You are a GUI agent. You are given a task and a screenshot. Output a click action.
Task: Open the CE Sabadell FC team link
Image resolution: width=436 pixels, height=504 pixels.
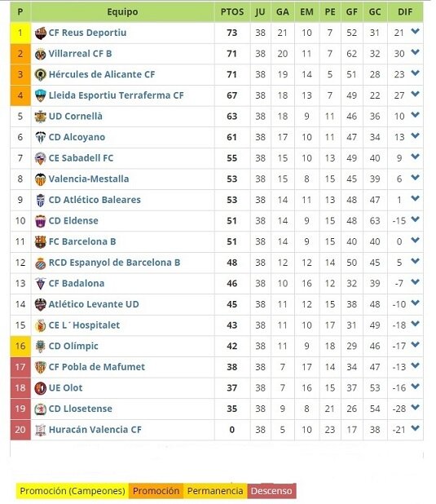click(x=81, y=158)
